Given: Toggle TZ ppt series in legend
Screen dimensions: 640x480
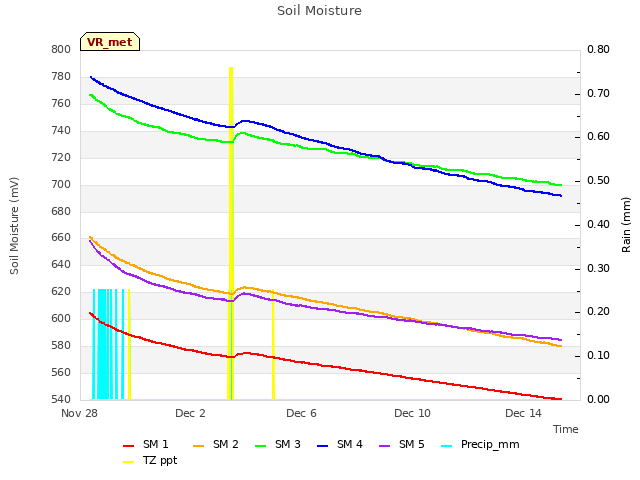Looking at the screenshot, I should pyautogui.click(x=150, y=461).
